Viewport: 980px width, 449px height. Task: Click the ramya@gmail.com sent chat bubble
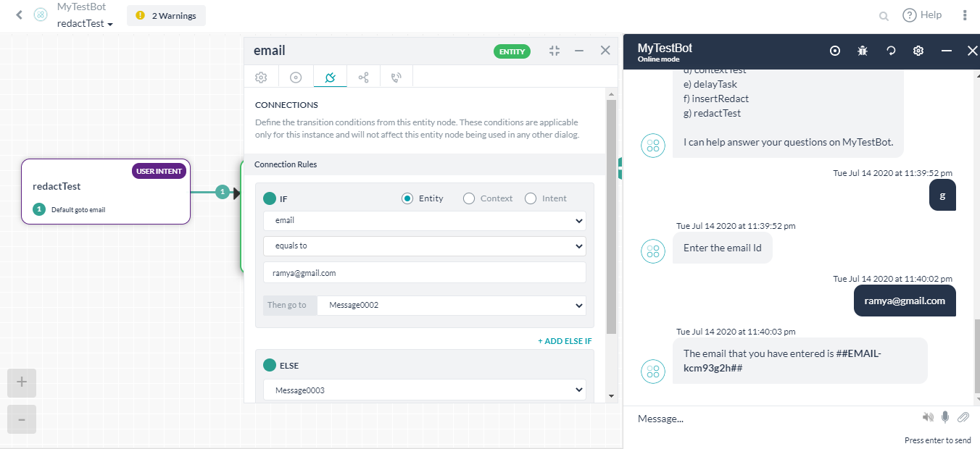pos(905,301)
